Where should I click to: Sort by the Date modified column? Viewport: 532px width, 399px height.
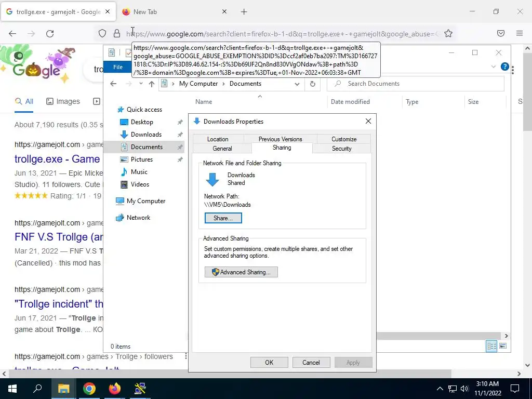pyautogui.click(x=350, y=102)
